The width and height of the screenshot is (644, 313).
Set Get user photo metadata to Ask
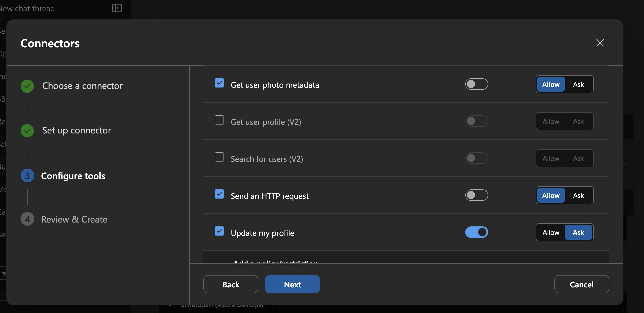[578, 84]
